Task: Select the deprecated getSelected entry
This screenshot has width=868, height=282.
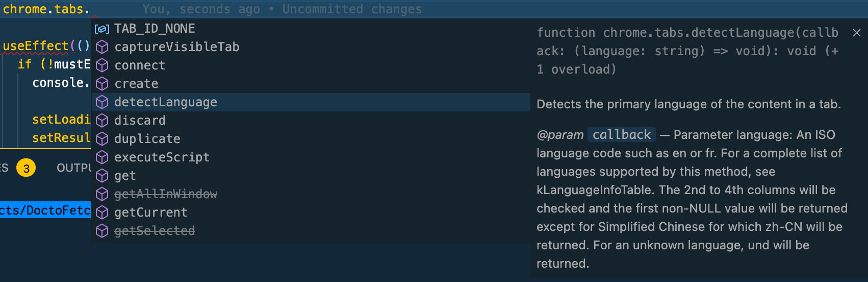Action: click(155, 231)
